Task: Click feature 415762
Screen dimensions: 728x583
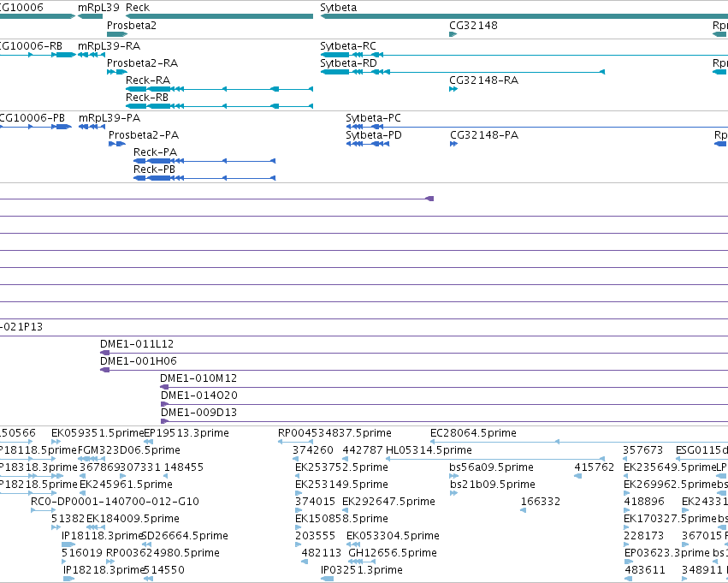Action: (595, 467)
